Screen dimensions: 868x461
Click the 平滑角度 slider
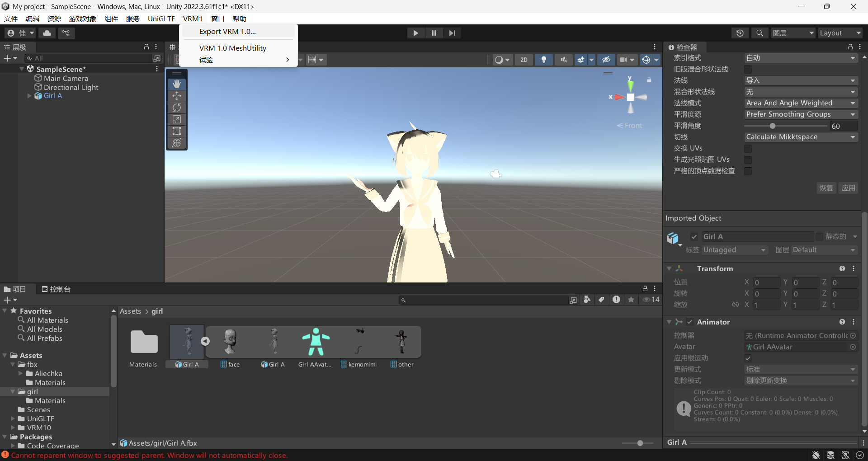[x=786, y=126]
